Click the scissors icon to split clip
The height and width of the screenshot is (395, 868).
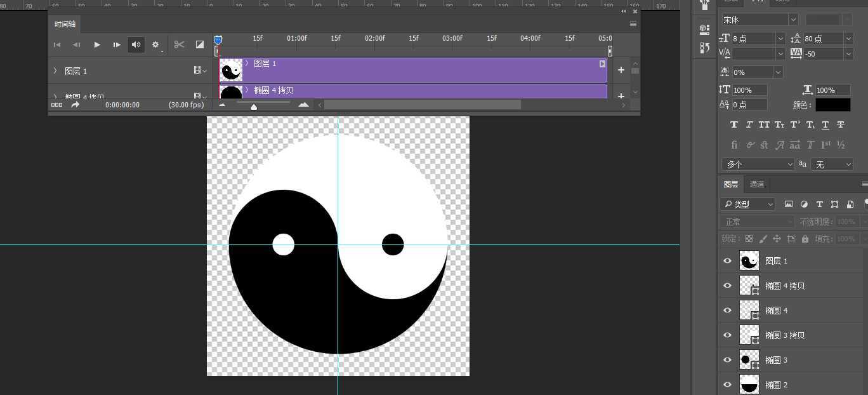180,44
